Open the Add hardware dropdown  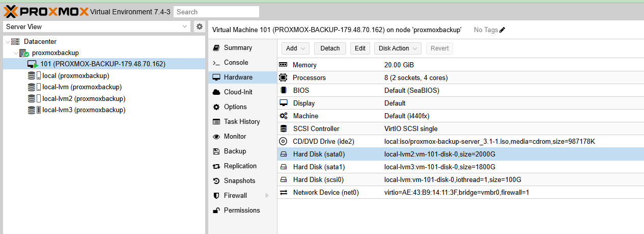click(x=295, y=48)
